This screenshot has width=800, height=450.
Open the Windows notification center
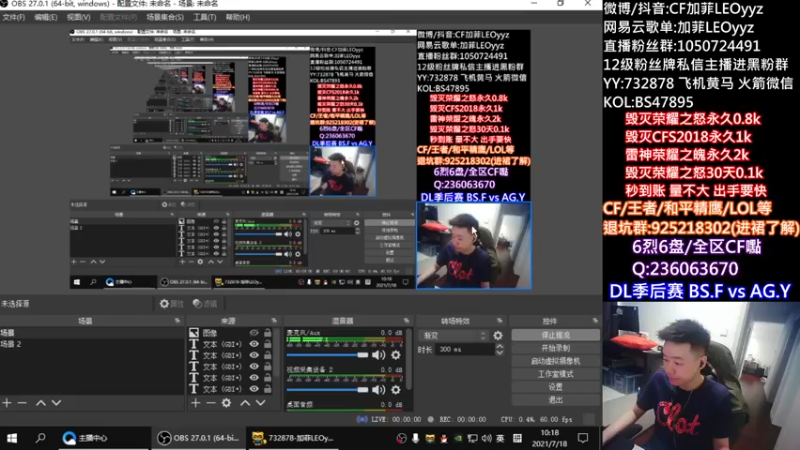click(583, 438)
